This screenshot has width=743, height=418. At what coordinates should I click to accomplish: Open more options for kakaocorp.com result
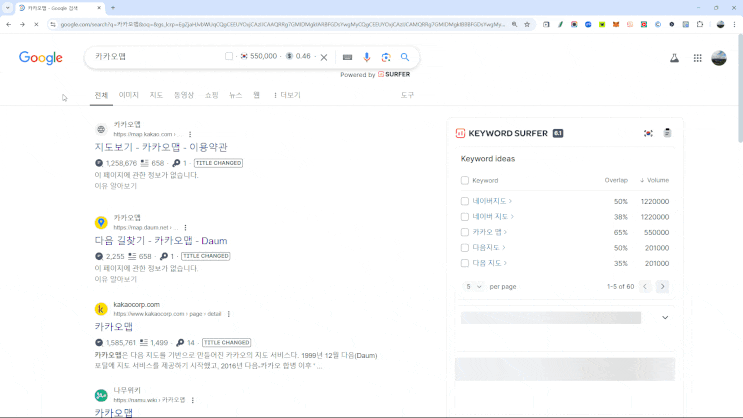[x=228, y=314]
